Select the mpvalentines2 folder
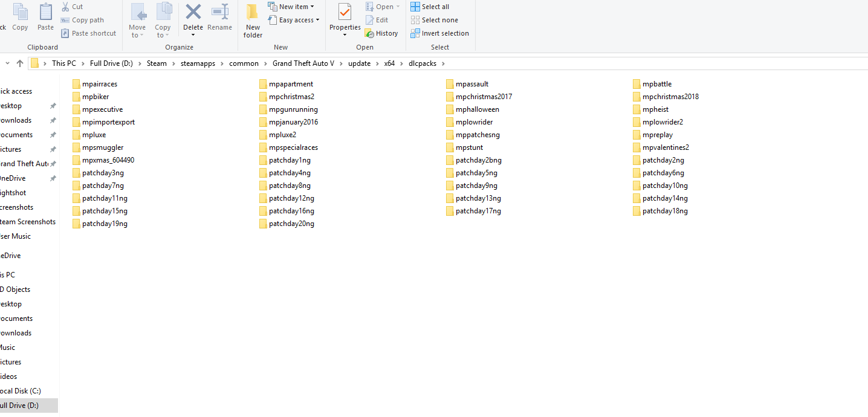The image size is (868, 417). [661, 147]
